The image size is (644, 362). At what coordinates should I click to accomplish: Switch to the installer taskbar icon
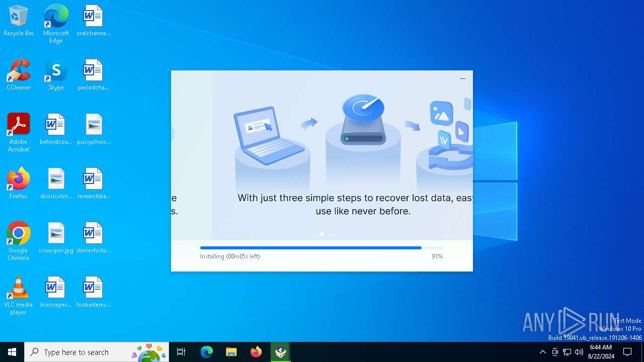280,352
